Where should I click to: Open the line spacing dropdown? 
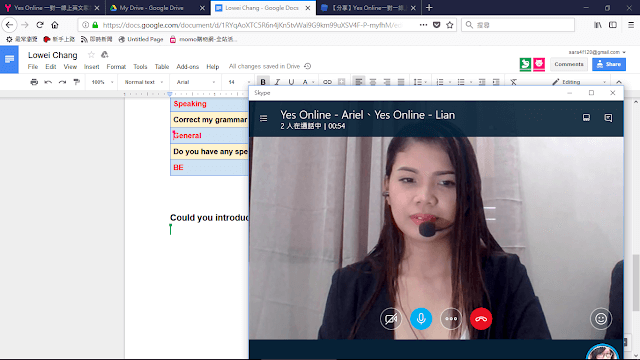(x=420, y=82)
